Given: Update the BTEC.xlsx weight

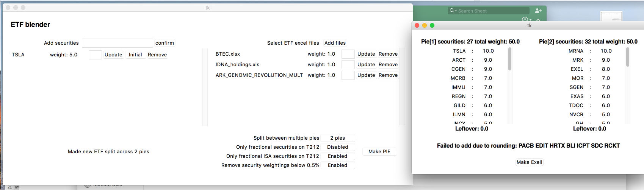Looking at the screenshot, I should pyautogui.click(x=366, y=54).
